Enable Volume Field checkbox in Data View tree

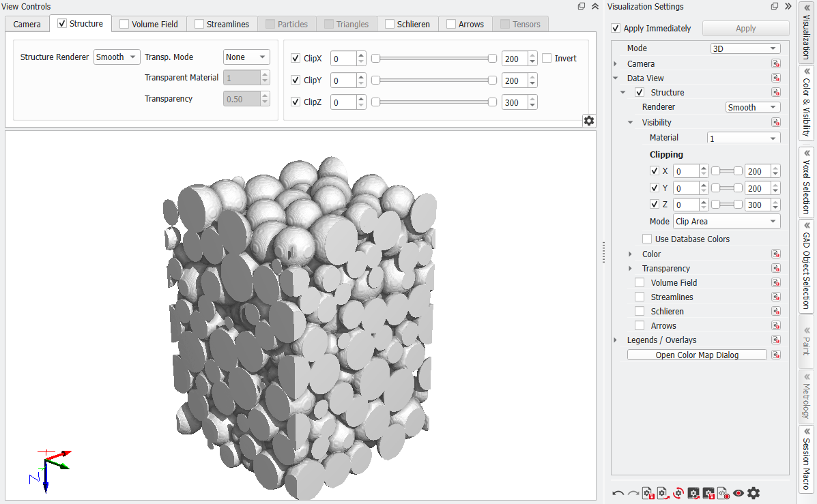point(640,283)
